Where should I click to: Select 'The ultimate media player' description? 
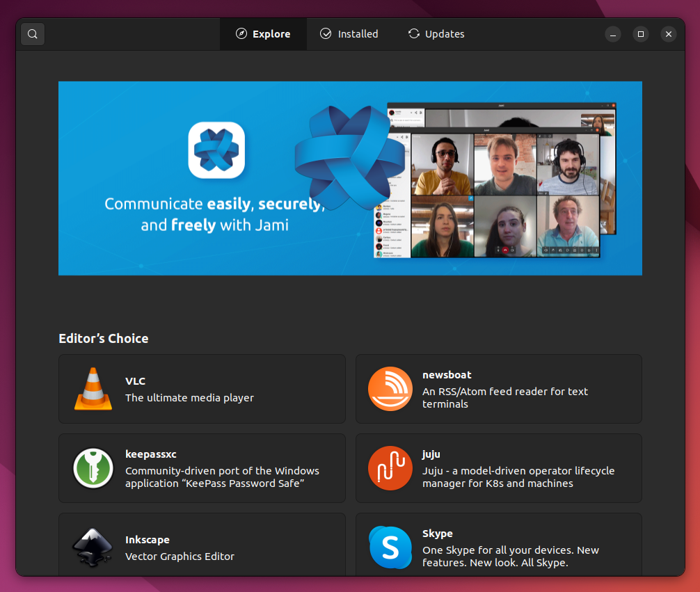(189, 398)
